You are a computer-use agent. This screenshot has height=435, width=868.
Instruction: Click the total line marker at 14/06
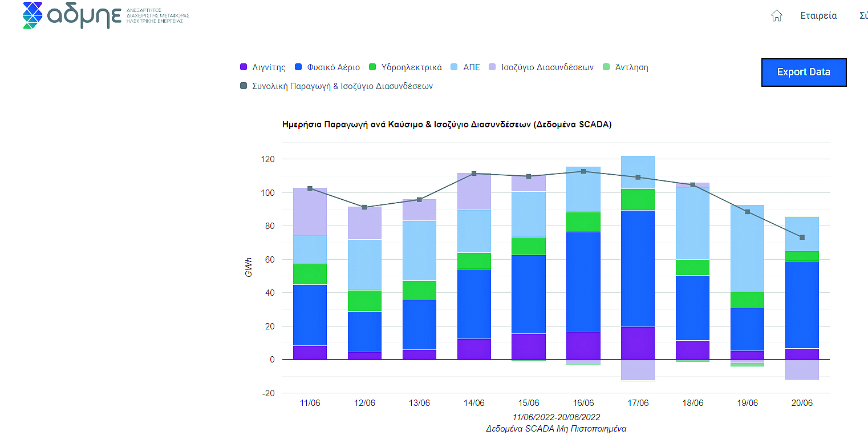pyautogui.click(x=474, y=174)
